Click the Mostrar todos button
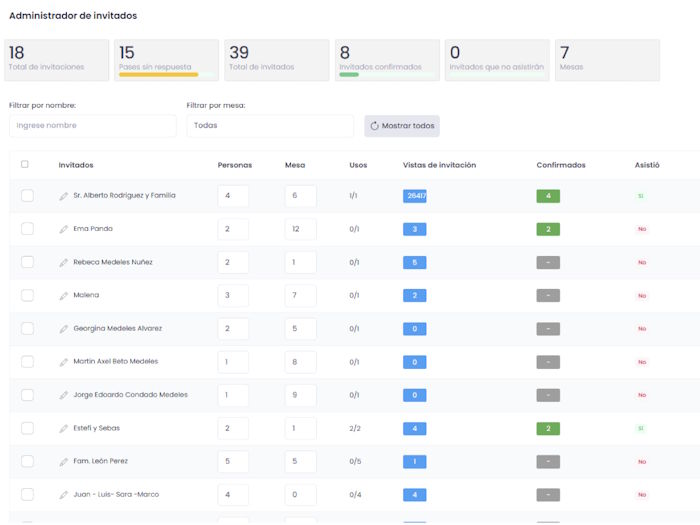The image size is (700, 525). coord(402,126)
